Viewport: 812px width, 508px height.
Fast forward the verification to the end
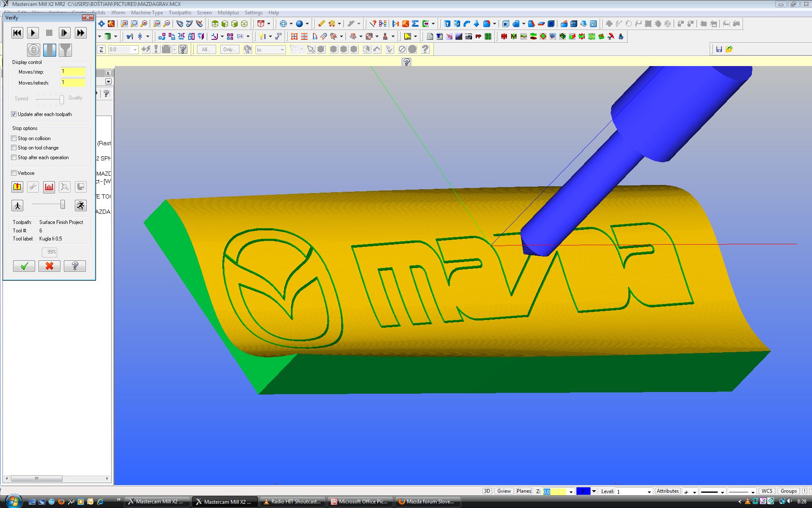click(80, 33)
